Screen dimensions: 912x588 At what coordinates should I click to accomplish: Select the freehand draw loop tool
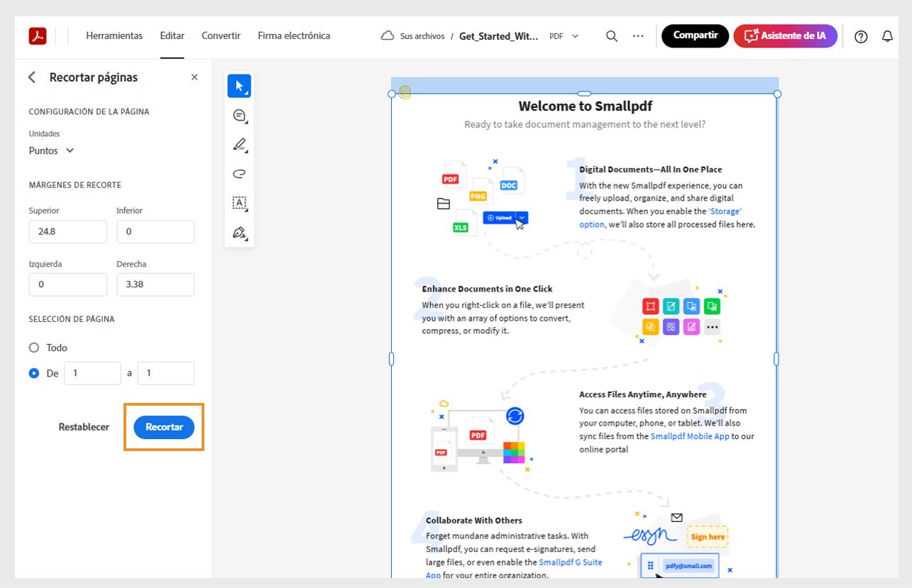point(239,174)
